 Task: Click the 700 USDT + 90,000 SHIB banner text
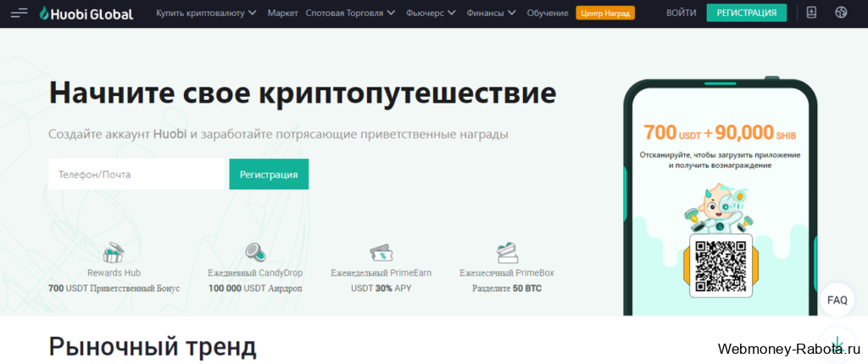(x=720, y=133)
